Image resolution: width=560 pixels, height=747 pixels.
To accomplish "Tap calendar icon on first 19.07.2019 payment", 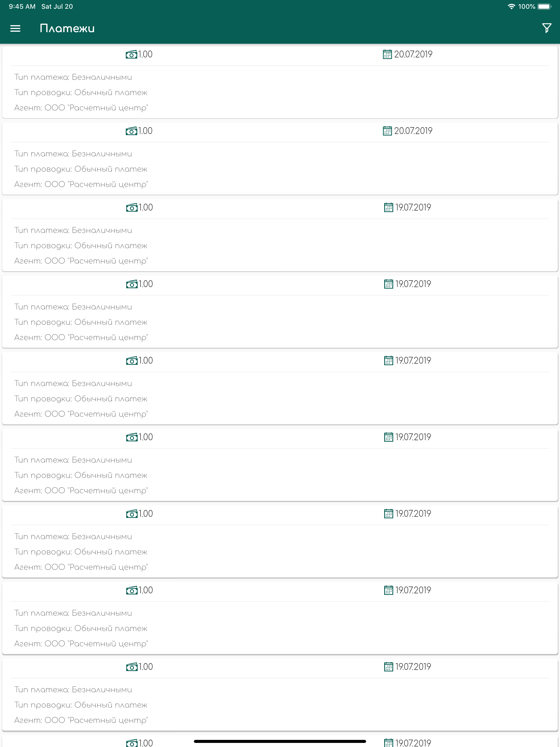I will (389, 207).
